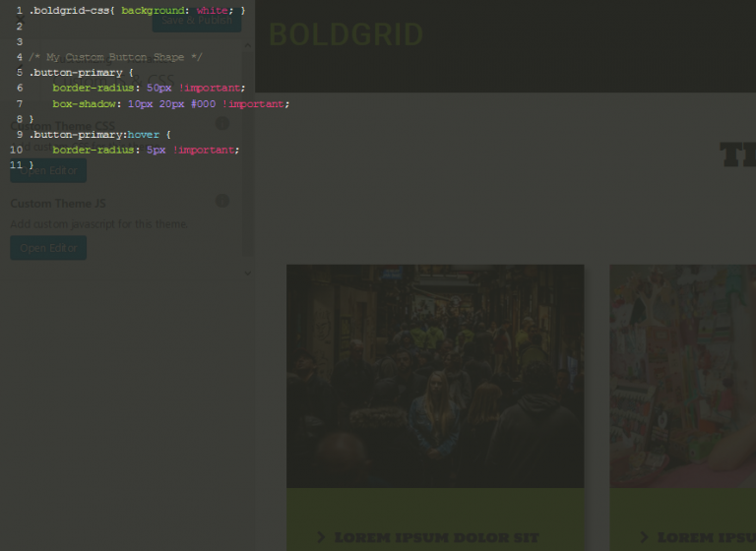Click chevron icon before Lorem Ipsum Dolor Sit

click(x=322, y=537)
